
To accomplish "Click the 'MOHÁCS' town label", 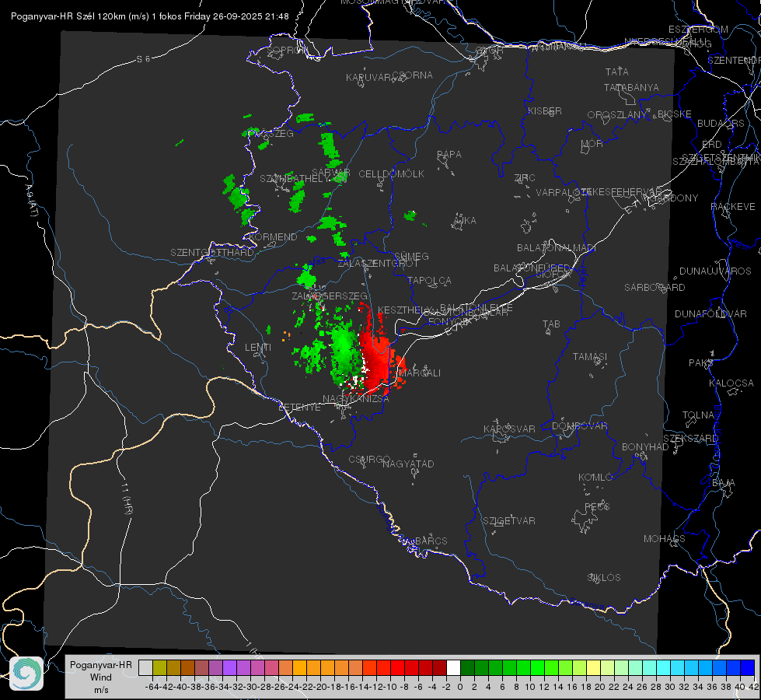I will click(x=664, y=539).
